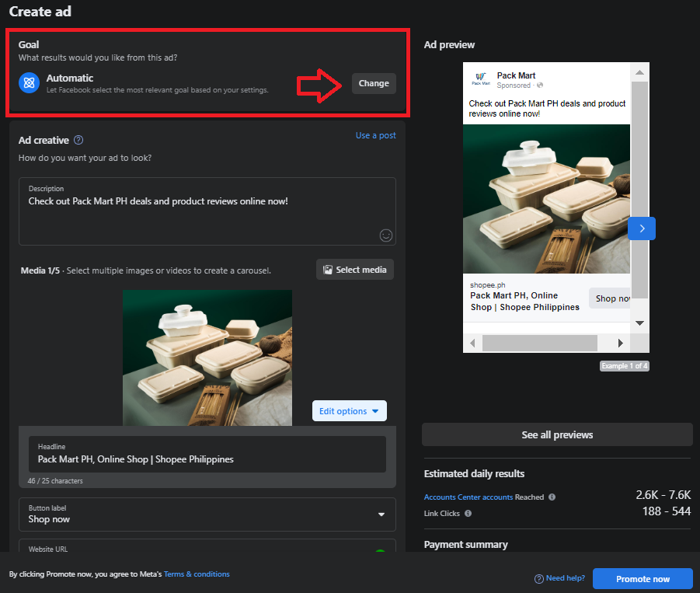Image resolution: width=700 pixels, height=593 pixels.
Task: Click the Payment summary heading
Action: [x=465, y=545]
